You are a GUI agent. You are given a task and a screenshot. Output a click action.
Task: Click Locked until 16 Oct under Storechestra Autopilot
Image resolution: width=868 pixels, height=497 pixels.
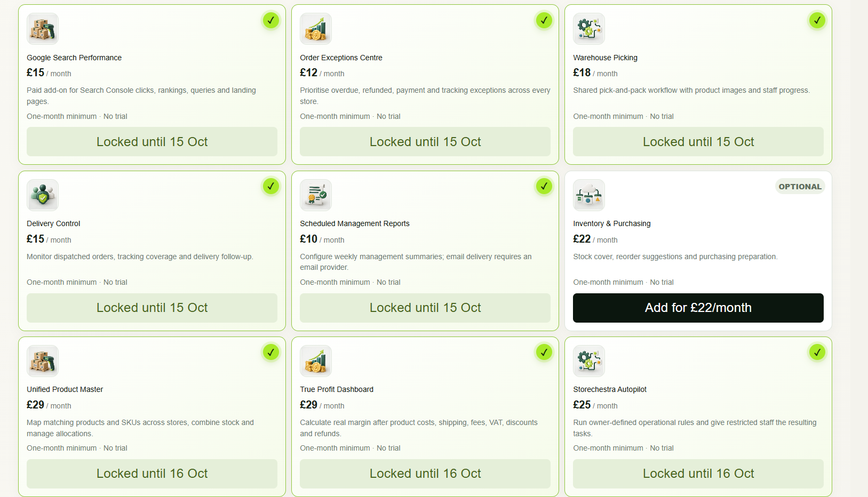pyautogui.click(x=698, y=474)
